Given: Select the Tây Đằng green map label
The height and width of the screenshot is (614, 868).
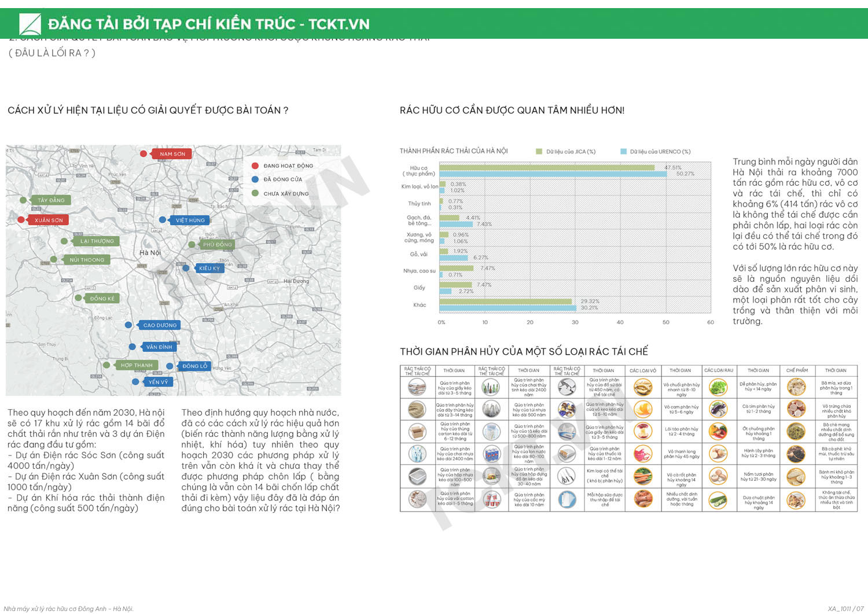Looking at the screenshot, I should click(51, 200).
